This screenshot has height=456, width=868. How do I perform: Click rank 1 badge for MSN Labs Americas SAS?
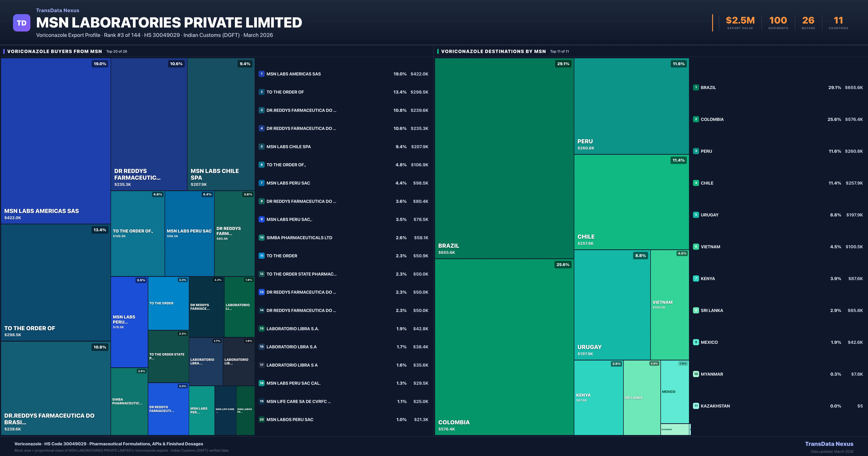tap(261, 74)
